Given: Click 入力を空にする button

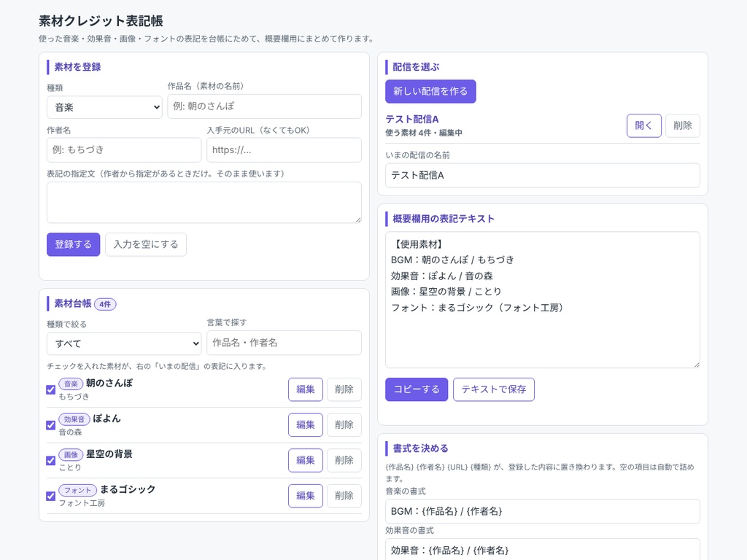Looking at the screenshot, I should [146, 244].
